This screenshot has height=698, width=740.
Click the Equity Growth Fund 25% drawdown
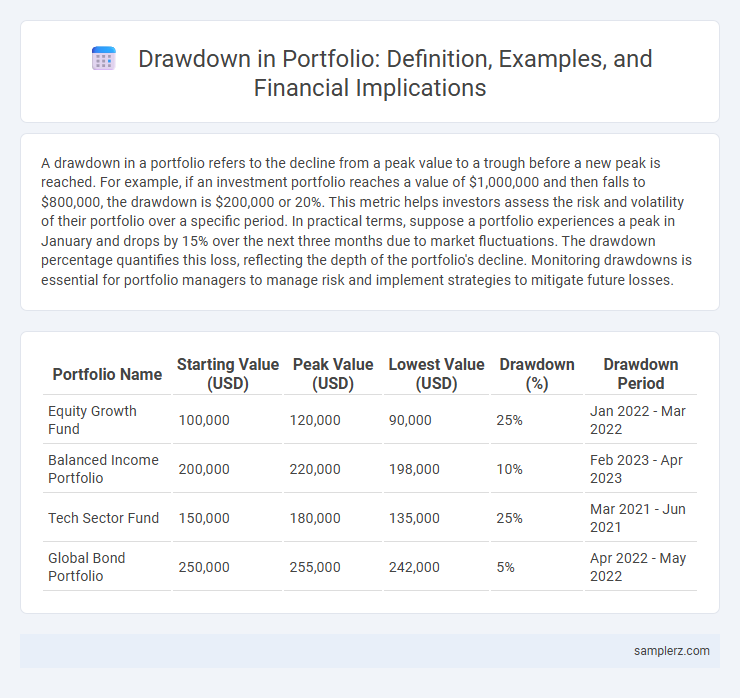[x=509, y=420]
